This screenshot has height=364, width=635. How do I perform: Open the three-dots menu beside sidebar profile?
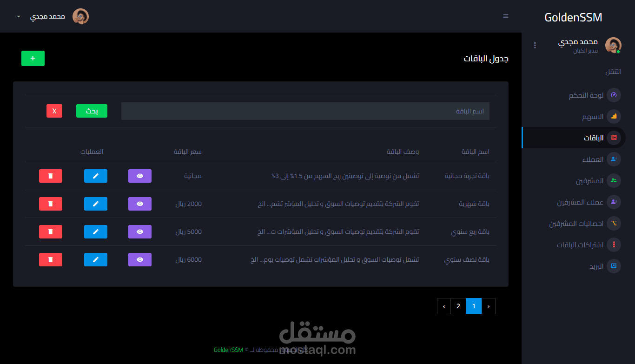click(535, 45)
